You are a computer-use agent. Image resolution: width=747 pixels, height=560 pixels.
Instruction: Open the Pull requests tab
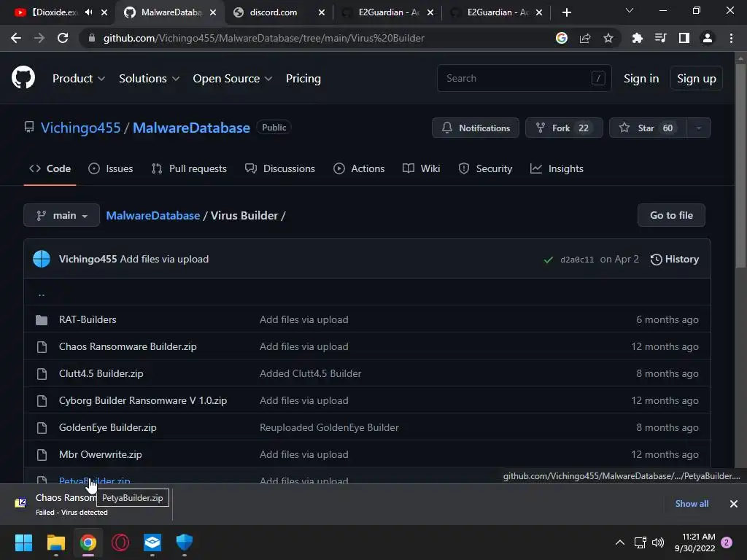click(x=189, y=168)
